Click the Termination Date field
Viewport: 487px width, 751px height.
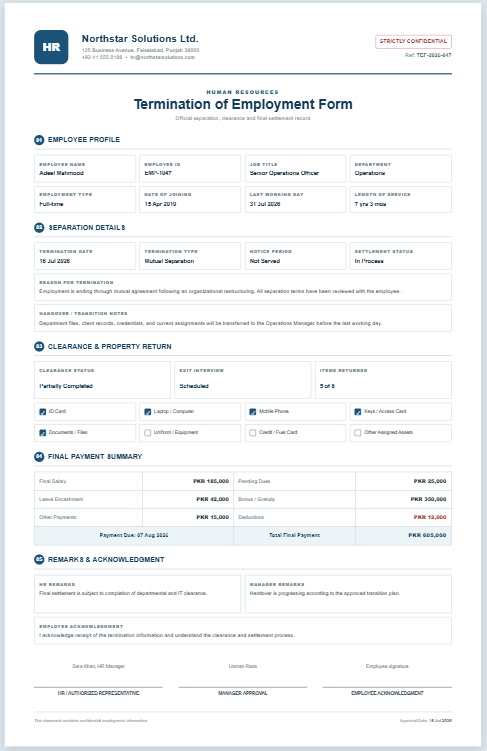(85, 256)
